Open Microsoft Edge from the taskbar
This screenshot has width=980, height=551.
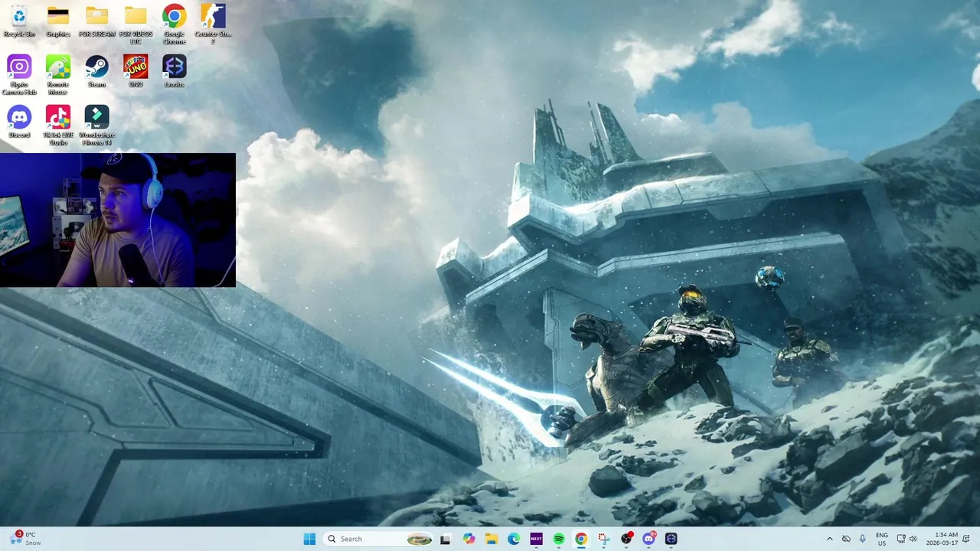(x=514, y=539)
